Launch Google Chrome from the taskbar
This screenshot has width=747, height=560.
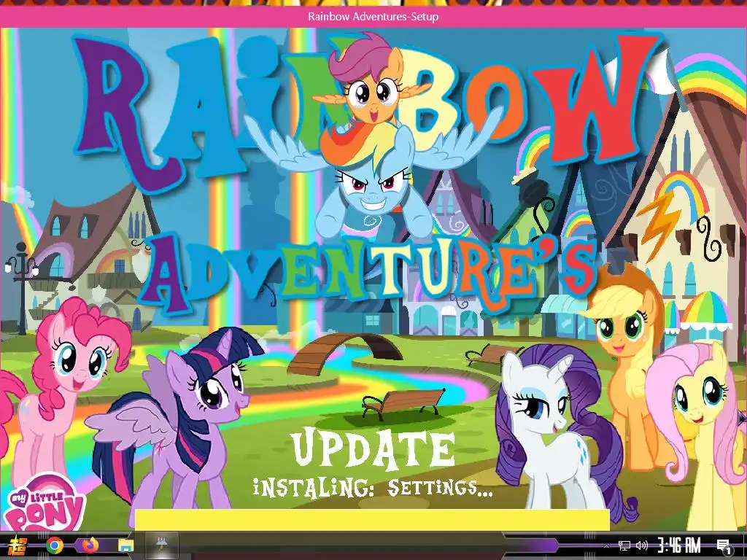click(55, 545)
